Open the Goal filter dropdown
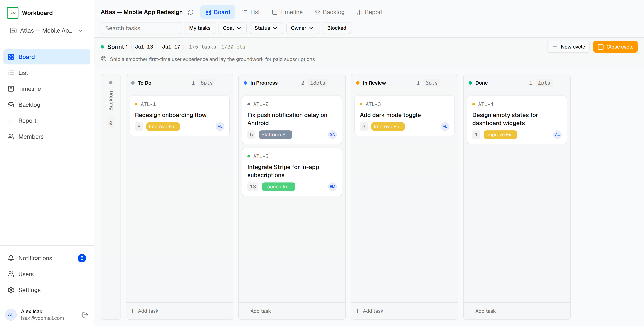Viewport: 644px width, 326px height. (x=232, y=28)
